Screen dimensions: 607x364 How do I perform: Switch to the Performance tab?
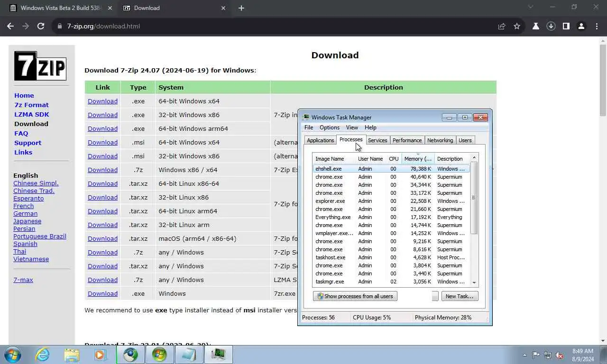point(407,140)
